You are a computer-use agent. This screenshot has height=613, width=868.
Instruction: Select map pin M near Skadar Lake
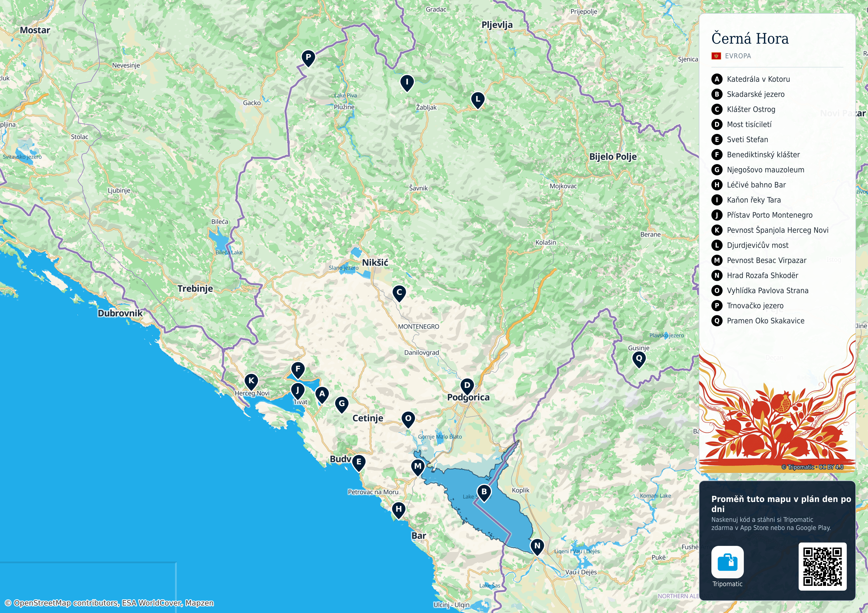(418, 467)
